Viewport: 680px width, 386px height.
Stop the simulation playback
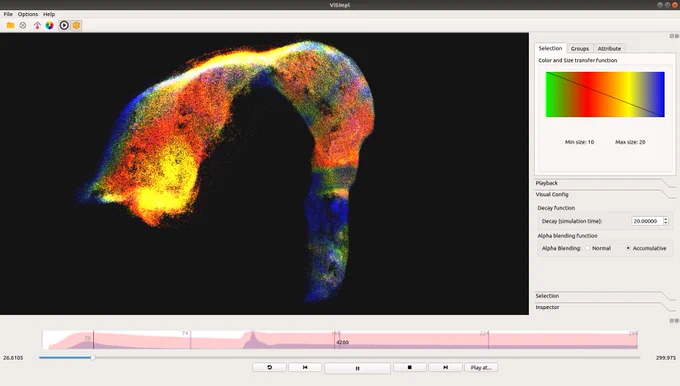pos(409,367)
